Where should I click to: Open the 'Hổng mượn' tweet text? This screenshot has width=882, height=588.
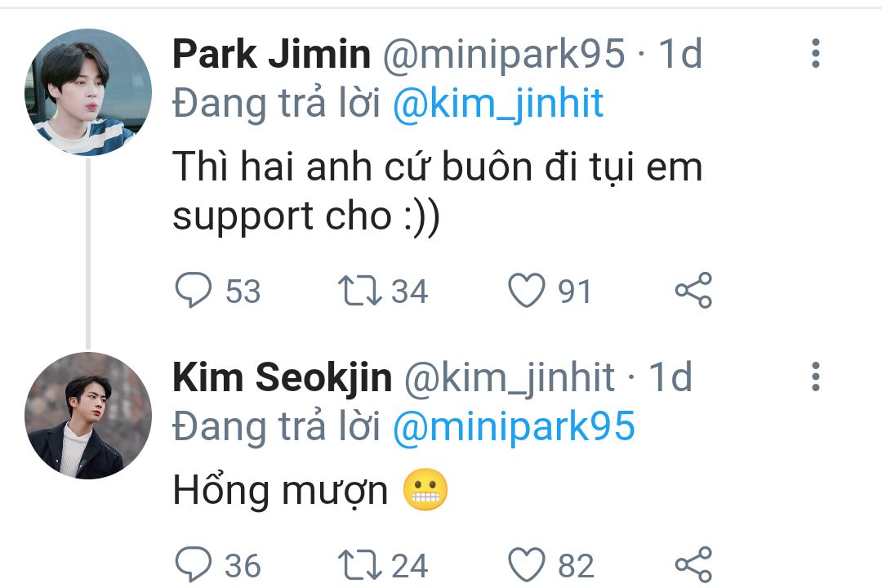pyautogui.click(x=280, y=491)
